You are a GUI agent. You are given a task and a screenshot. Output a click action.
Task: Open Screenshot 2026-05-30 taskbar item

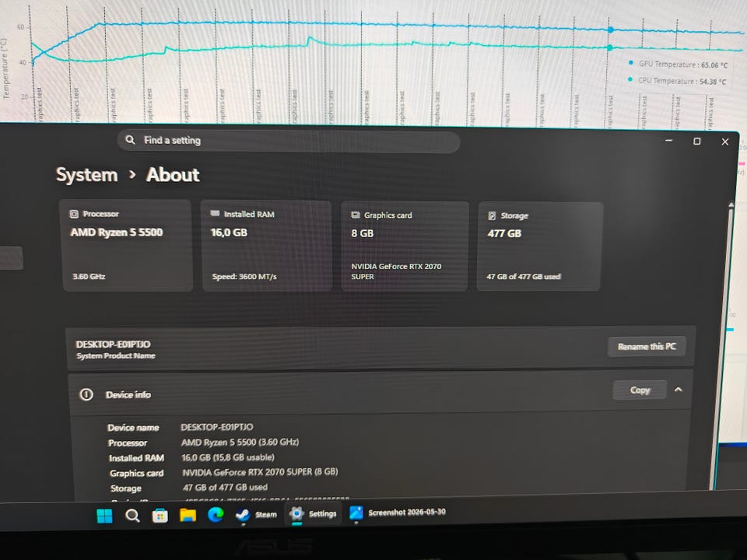398,512
